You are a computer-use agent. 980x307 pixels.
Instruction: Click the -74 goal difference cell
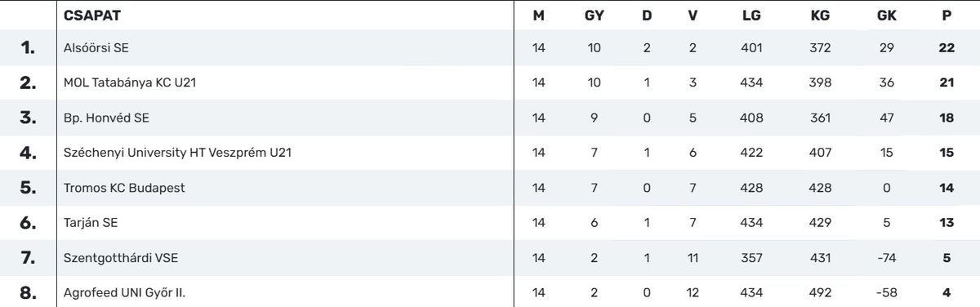point(886,258)
